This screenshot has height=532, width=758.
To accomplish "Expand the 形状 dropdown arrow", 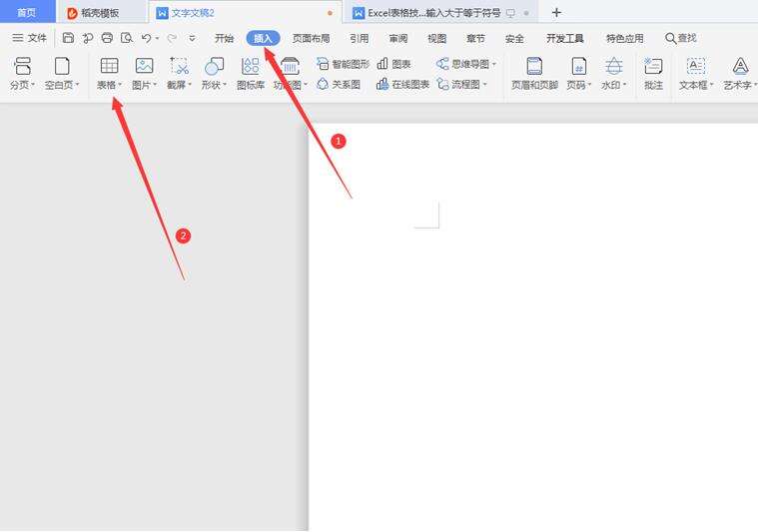I will (x=225, y=85).
